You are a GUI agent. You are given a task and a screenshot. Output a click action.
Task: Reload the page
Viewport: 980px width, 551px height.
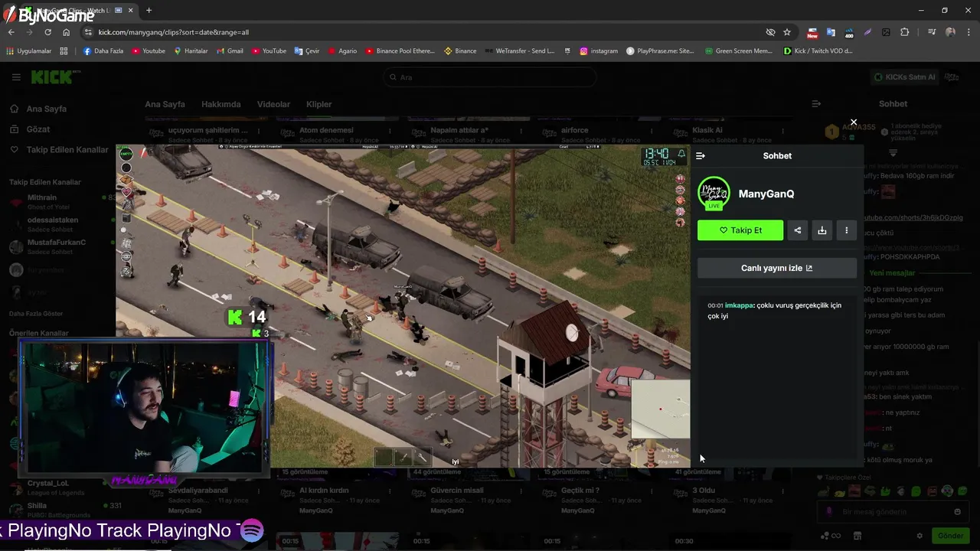47,32
